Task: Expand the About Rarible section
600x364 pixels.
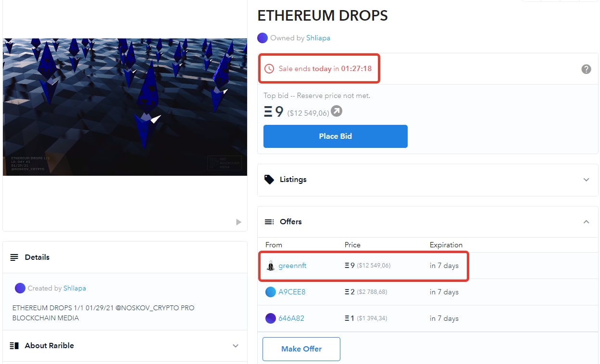Action: coord(125,346)
